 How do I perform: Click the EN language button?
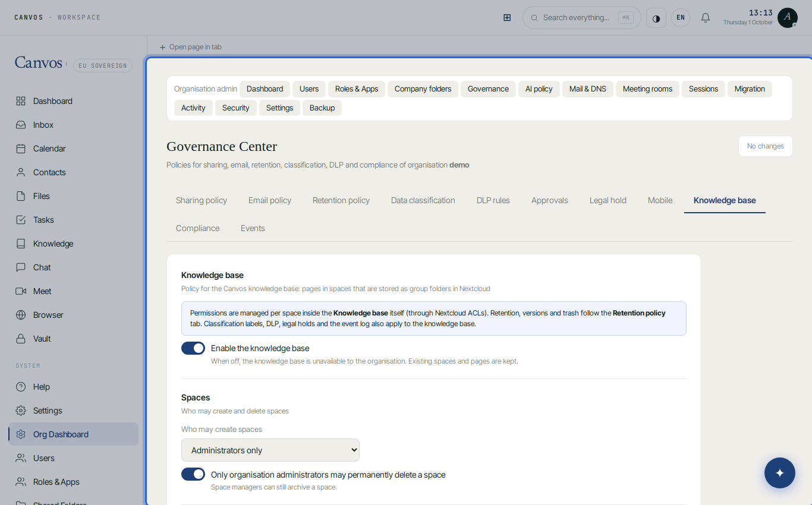click(681, 18)
